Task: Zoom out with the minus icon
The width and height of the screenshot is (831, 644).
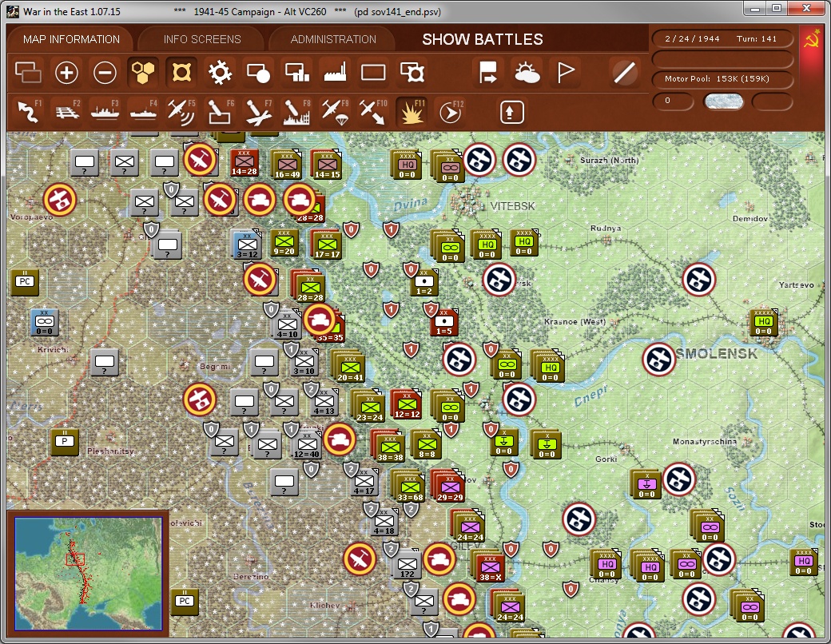Action: tap(105, 73)
